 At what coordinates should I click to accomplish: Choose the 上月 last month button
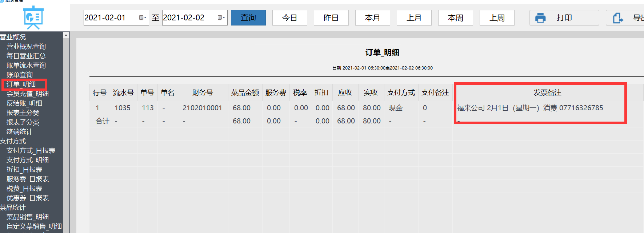[414, 17]
